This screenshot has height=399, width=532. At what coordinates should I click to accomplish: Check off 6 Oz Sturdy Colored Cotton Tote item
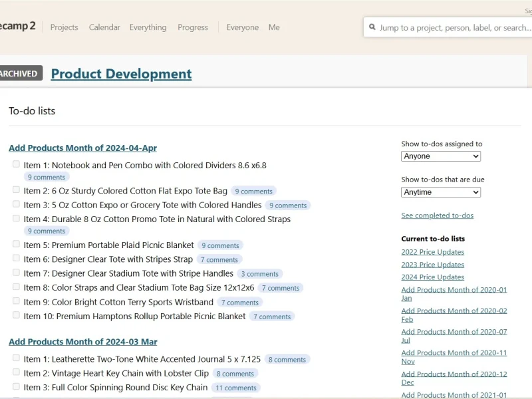point(16,190)
